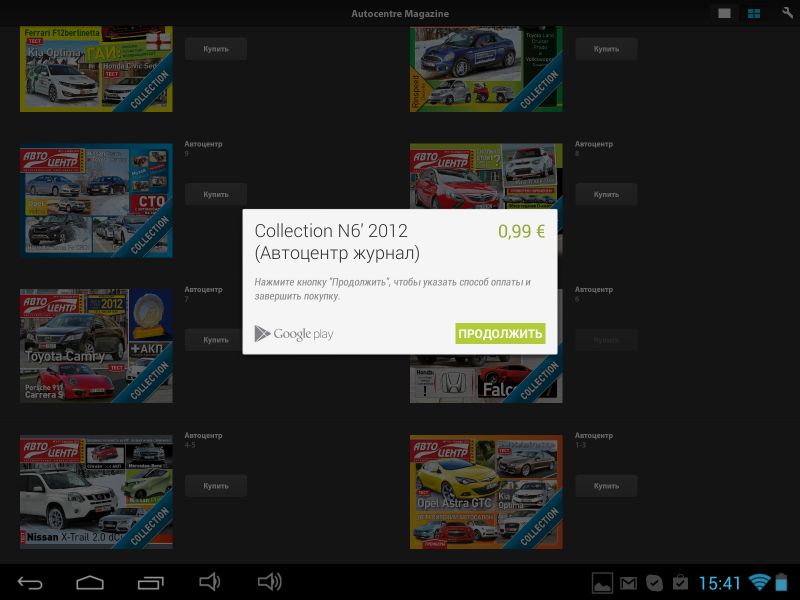Open the picture notification icon
Image resolution: width=800 pixels, height=600 pixels.
coord(602,582)
